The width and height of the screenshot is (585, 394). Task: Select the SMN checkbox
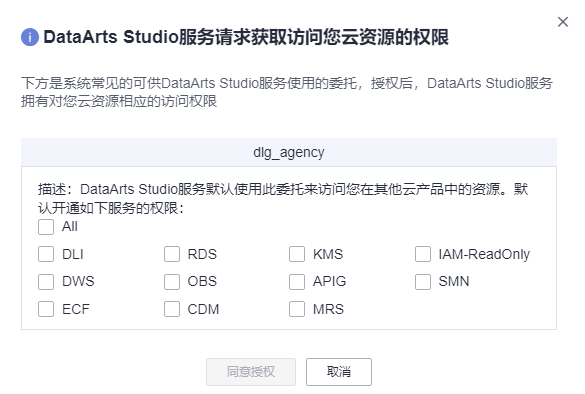pos(423,282)
